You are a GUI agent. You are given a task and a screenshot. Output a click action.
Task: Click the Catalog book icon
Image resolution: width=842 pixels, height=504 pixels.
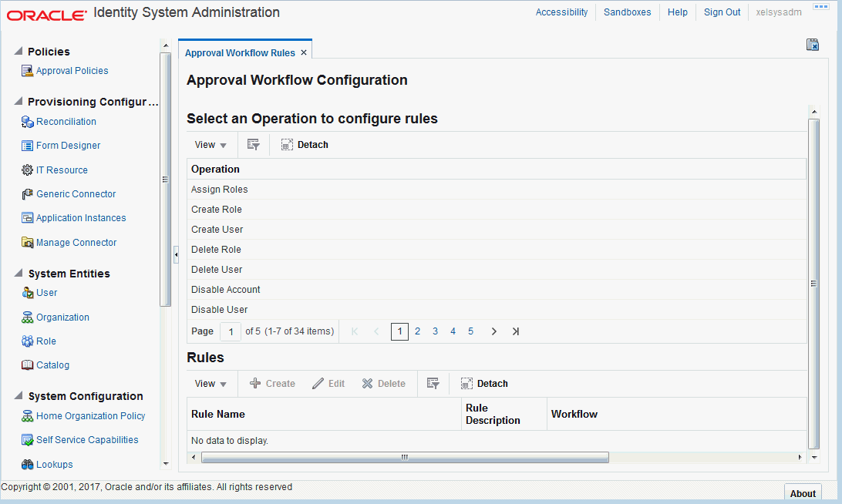(27, 365)
